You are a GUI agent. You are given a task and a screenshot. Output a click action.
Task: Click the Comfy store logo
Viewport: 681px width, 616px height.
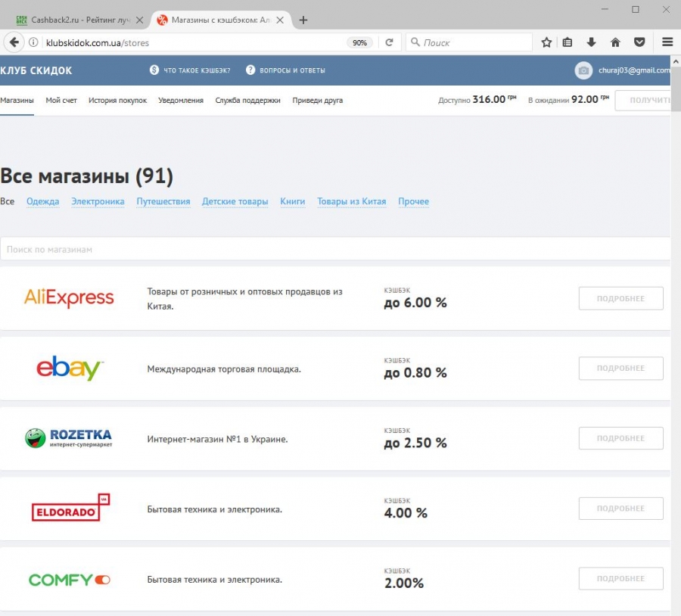click(70, 580)
